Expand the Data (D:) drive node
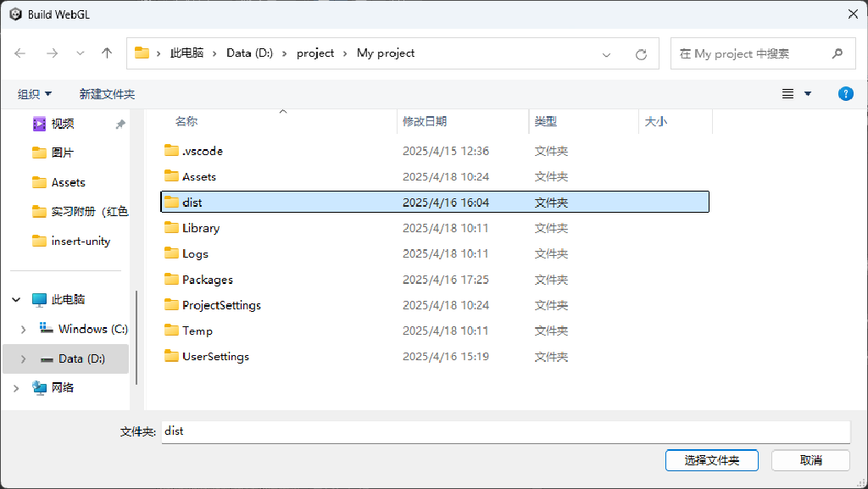The image size is (868, 489). click(x=23, y=359)
